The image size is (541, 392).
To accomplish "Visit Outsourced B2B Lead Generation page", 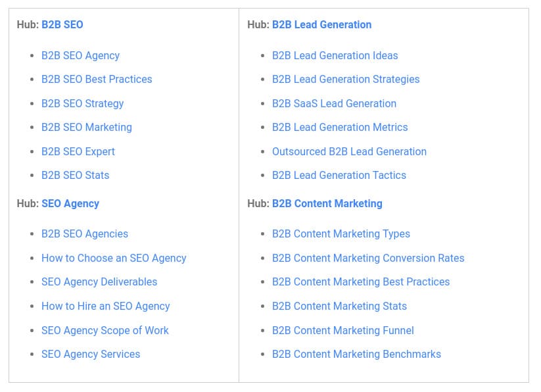I will pos(349,151).
